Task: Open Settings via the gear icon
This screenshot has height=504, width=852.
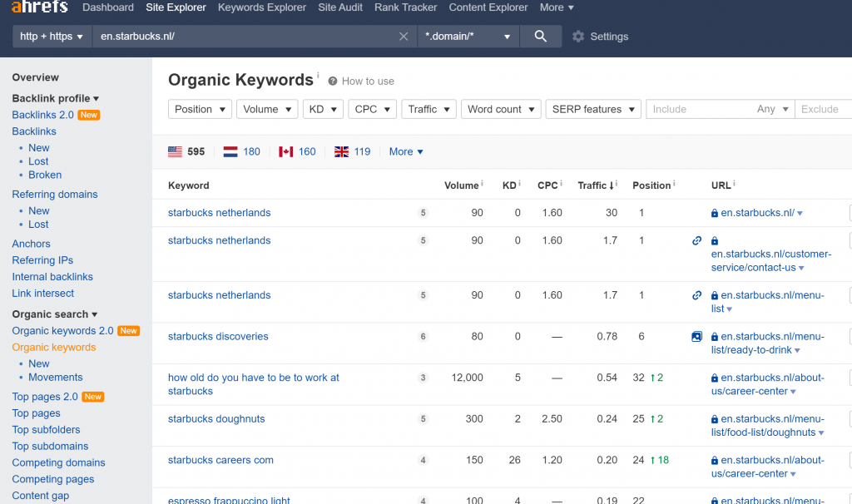Action: coord(578,37)
